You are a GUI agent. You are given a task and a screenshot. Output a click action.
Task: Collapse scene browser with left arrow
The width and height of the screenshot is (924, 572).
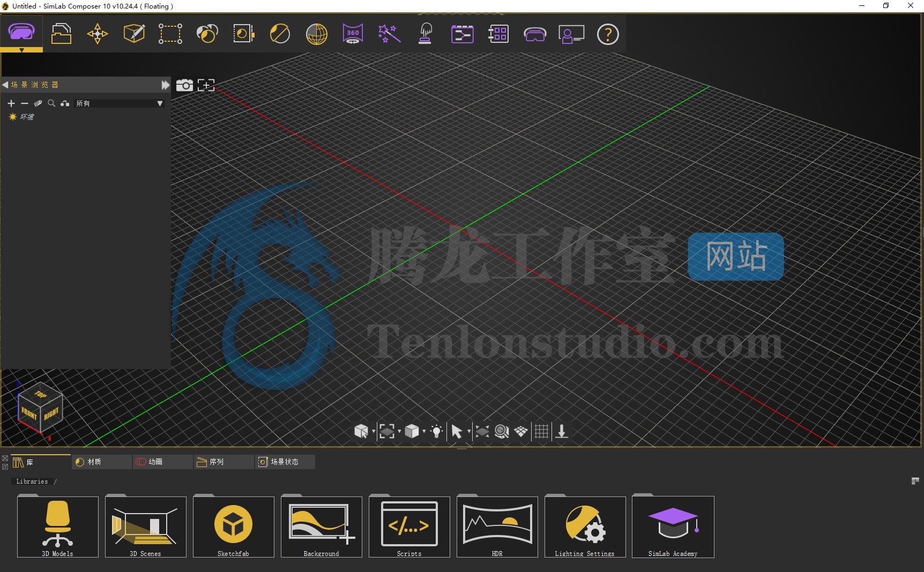click(x=5, y=85)
